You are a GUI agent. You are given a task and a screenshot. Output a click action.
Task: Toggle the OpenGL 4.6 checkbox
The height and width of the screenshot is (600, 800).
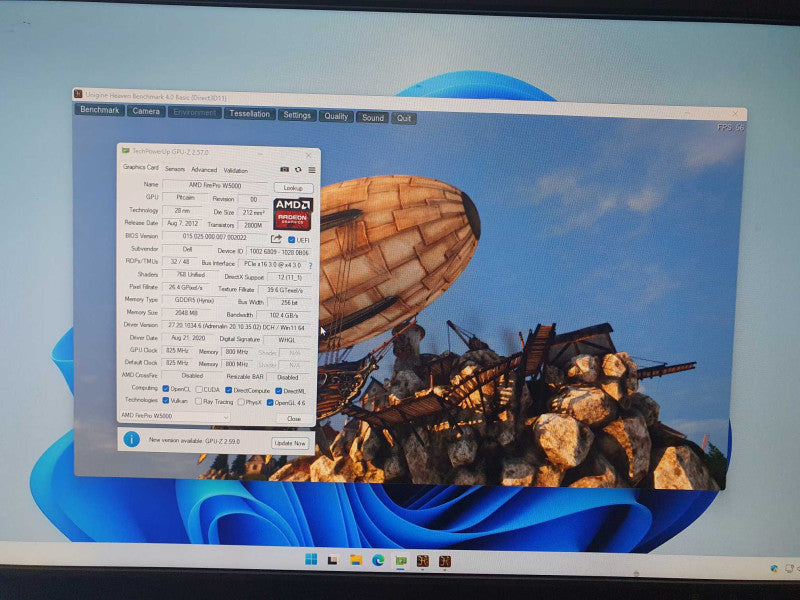(270, 403)
